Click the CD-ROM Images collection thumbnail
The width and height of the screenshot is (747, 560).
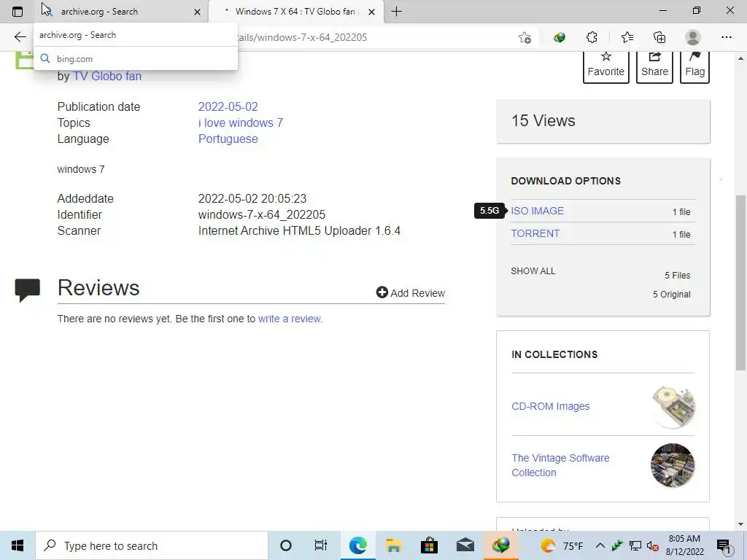click(673, 406)
